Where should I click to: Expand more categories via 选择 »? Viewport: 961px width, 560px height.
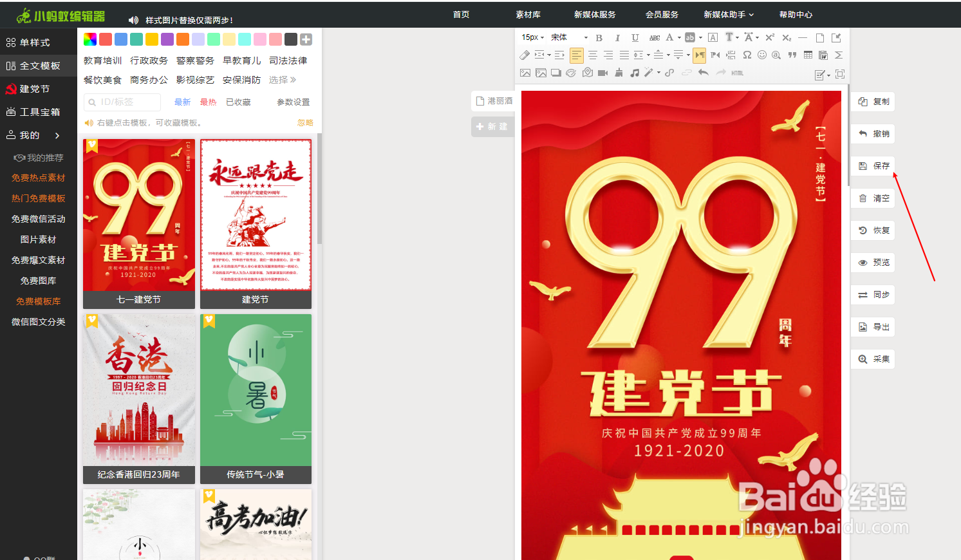283,80
